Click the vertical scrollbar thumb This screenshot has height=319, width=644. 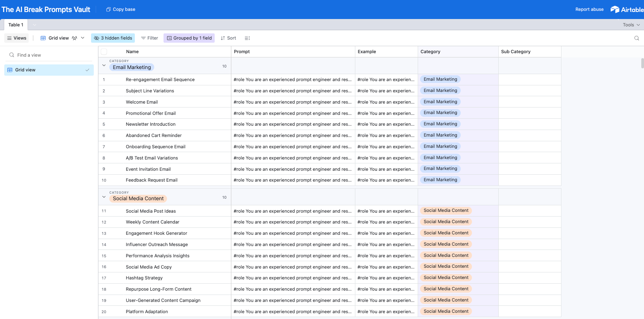642,63
